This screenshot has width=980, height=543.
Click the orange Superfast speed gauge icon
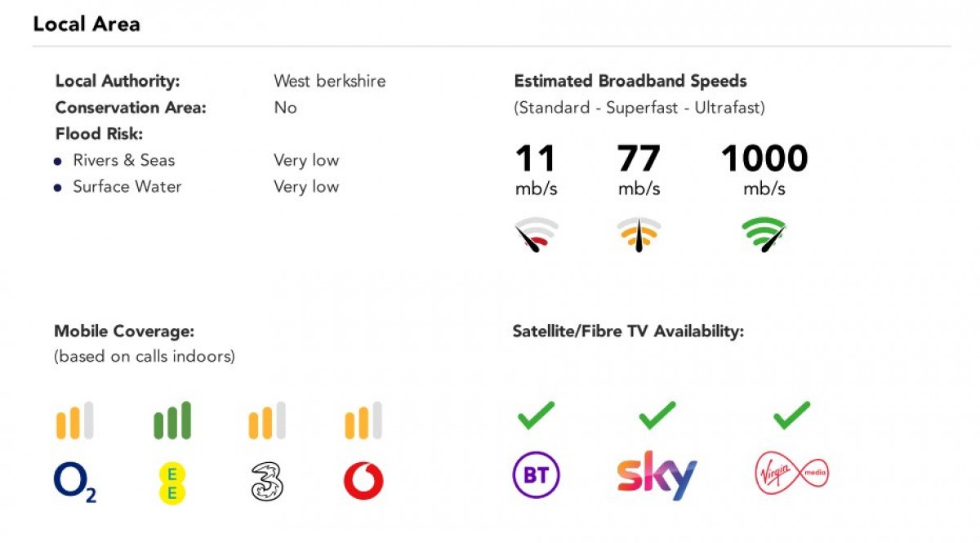[x=638, y=235]
